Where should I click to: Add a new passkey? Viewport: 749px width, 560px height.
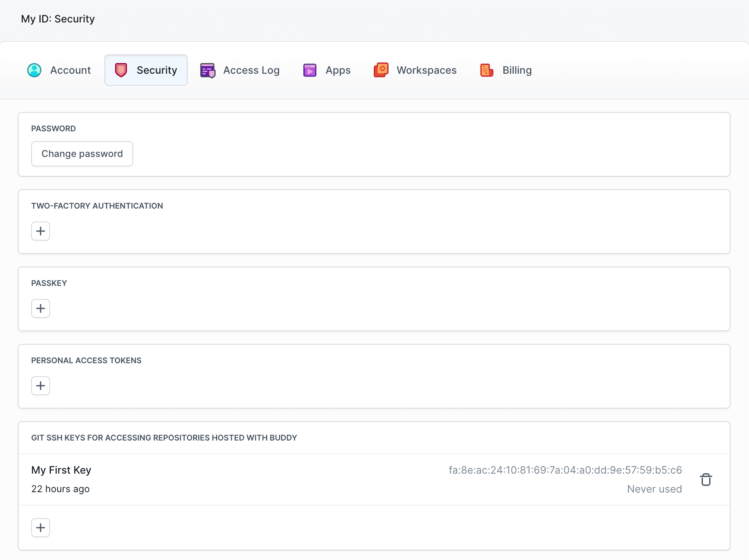(x=41, y=308)
